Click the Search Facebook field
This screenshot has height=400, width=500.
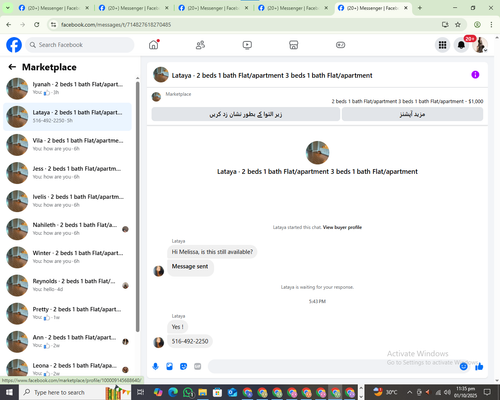pyautogui.click(x=80, y=45)
